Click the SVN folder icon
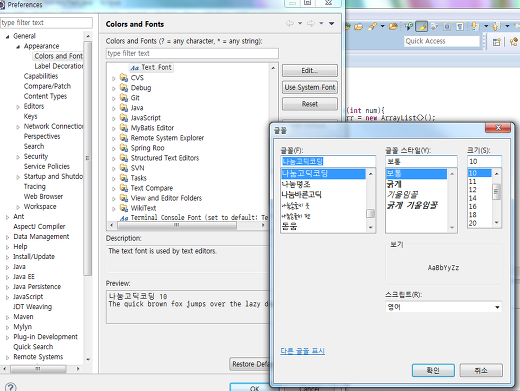Screen dimensions: 520x391 point(124,168)
